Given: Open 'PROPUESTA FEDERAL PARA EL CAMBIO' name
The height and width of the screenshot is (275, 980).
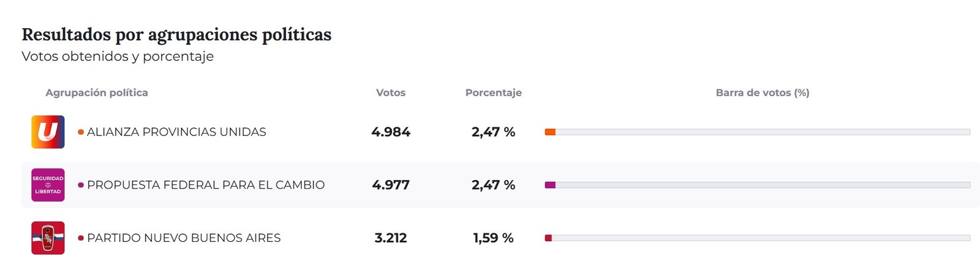Looking at the screenshot, I should point(206,185).
